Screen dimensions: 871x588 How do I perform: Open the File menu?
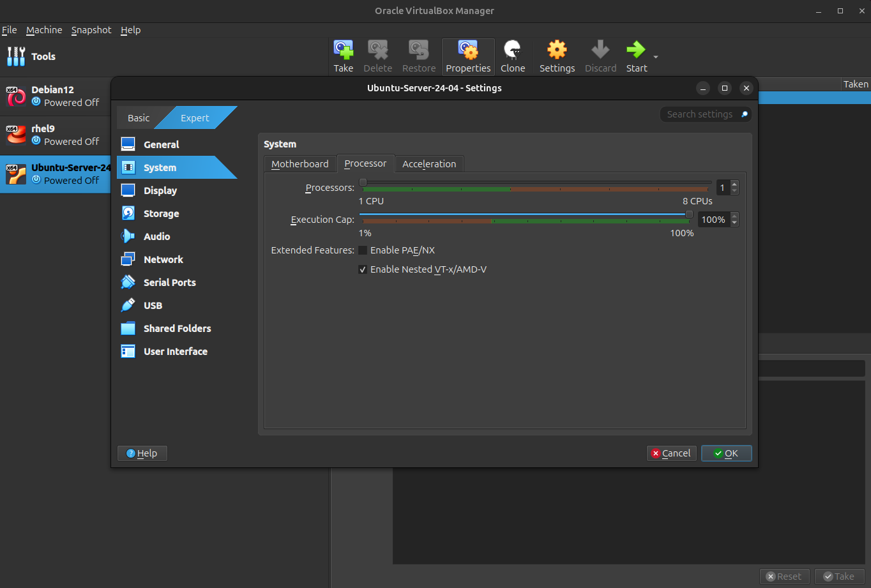pyautogui.click(x=10, y=30)
